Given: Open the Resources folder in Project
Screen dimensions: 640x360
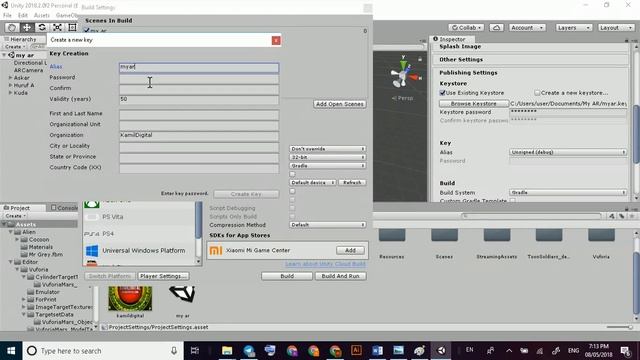Looking at the screenshot, I should tap(392, 236).
